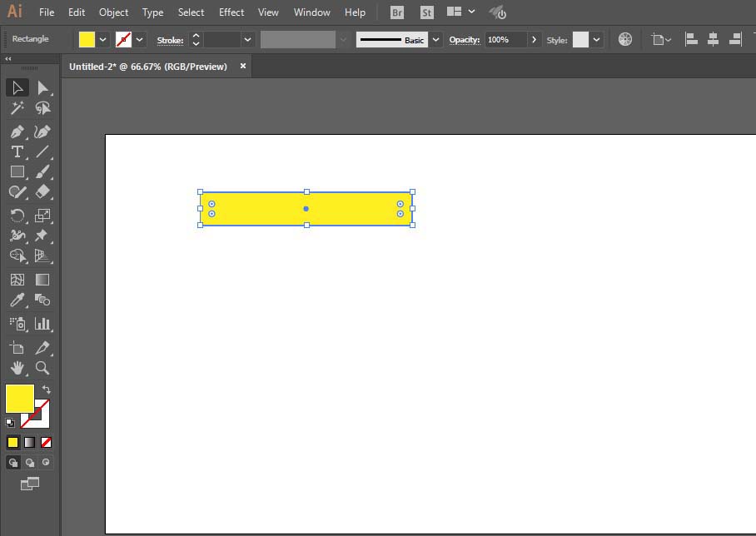Screen dimensions: 756x536
Task: Pick the Gradient tool
Action: (42, 280)
